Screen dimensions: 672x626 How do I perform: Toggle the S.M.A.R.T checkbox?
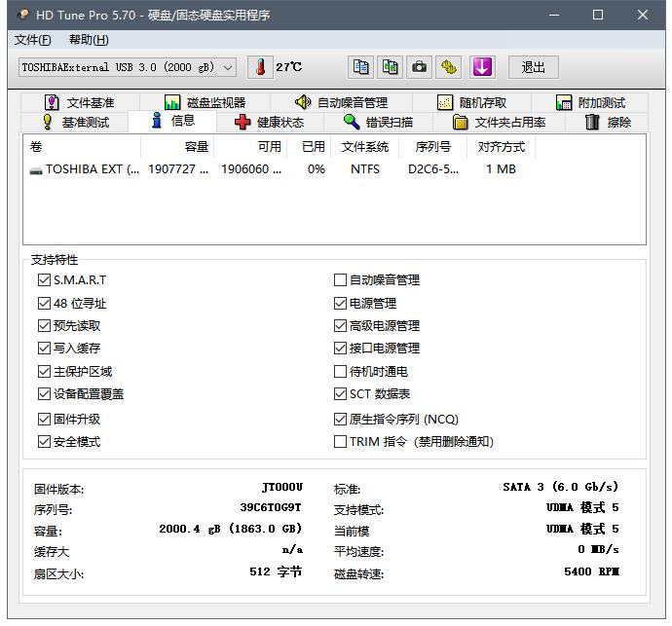[x=44, y=279]
